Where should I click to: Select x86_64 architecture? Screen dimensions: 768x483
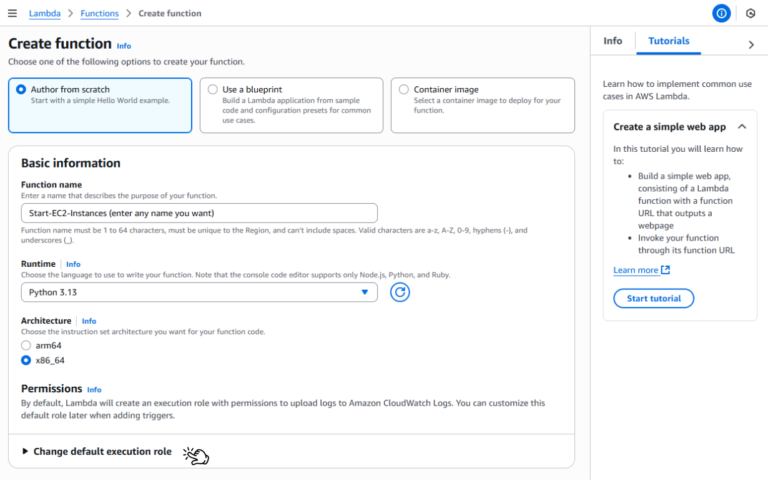pos(27,360)
